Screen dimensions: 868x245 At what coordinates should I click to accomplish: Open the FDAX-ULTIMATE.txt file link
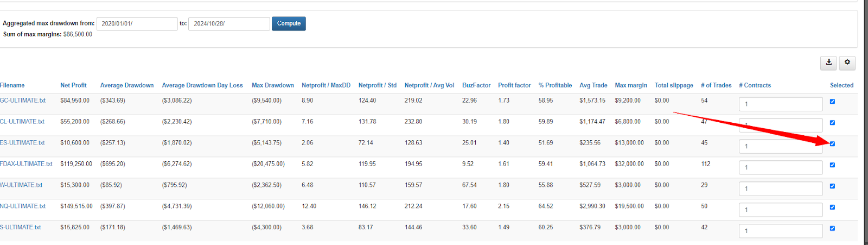(x=26, y=164)
